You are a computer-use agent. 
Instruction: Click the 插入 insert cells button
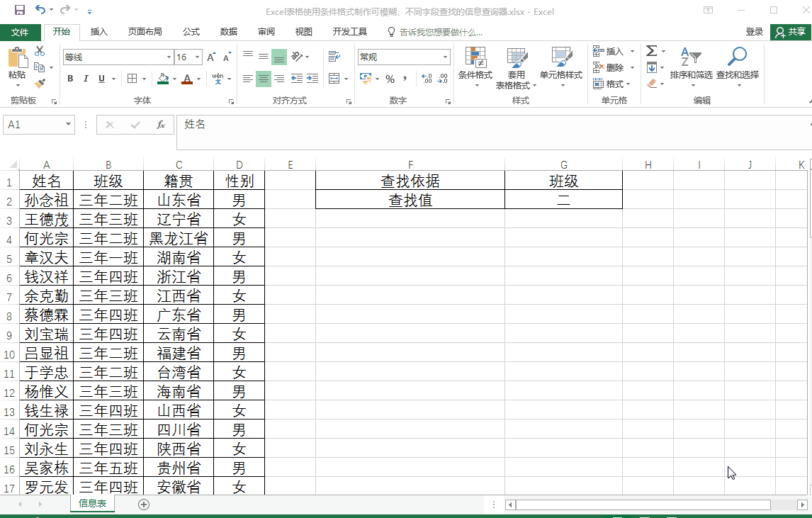(x=608, y=51)
